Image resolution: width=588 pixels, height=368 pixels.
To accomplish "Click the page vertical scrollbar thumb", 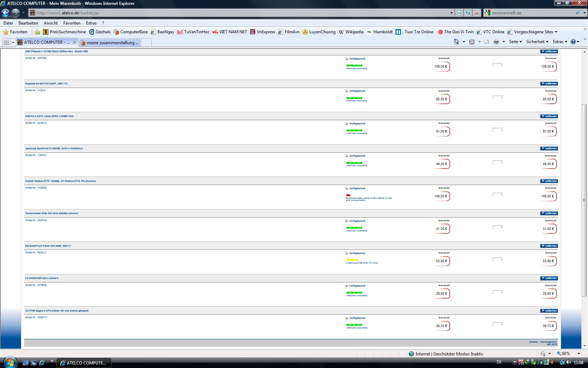I will pyautogui.click(x=584, y=200).
